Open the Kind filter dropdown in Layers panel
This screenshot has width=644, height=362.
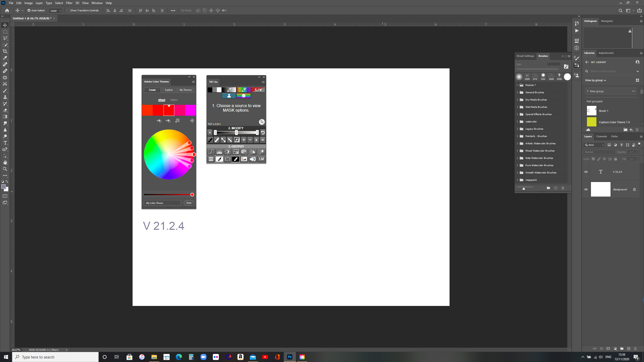pyautogui.click(x=594, y=145)
